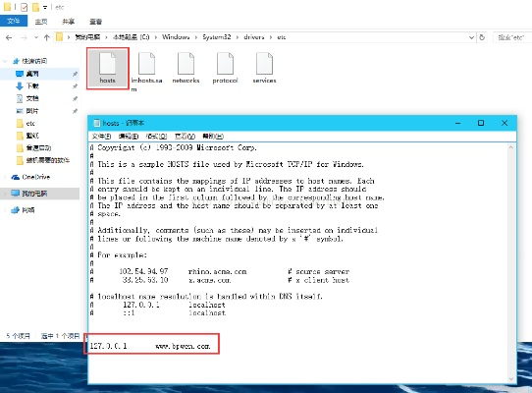Open the Notepad File menu
This screenshot has width=532, height=393.
[x=101, y=137]
